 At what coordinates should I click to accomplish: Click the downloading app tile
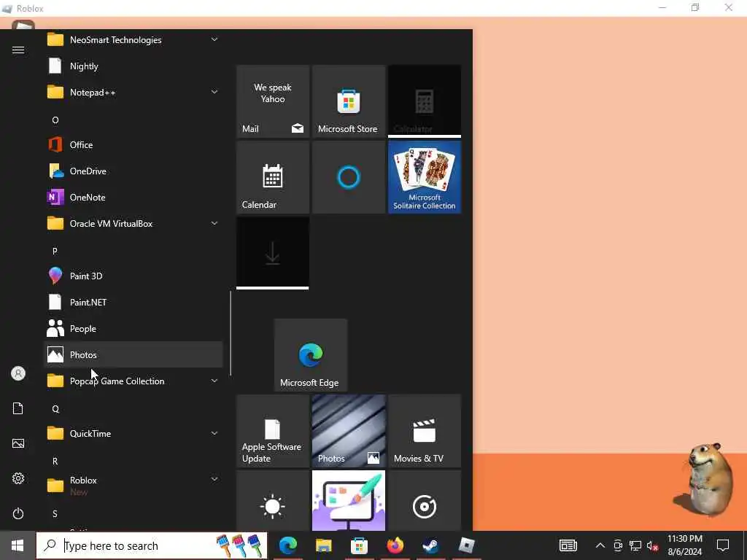pos(273,253)
